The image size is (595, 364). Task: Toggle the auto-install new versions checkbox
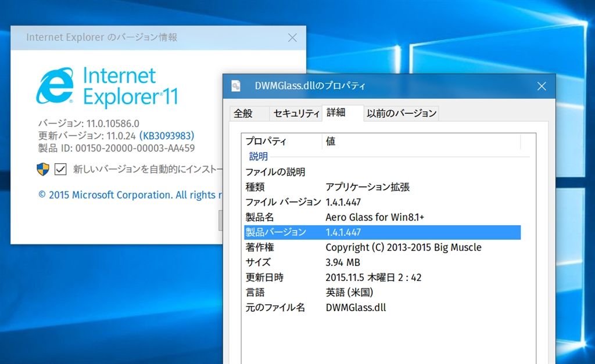click(60, 169)
